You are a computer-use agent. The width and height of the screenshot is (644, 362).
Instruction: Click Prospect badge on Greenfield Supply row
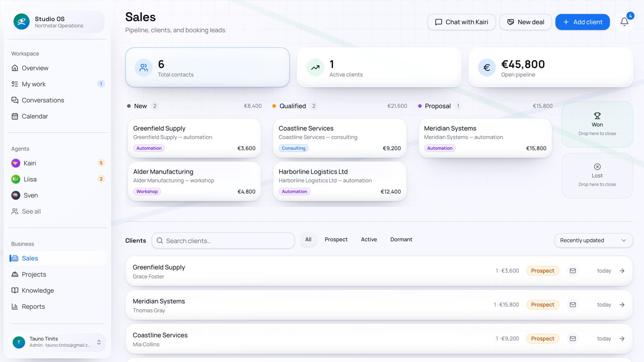pos(542,271)
